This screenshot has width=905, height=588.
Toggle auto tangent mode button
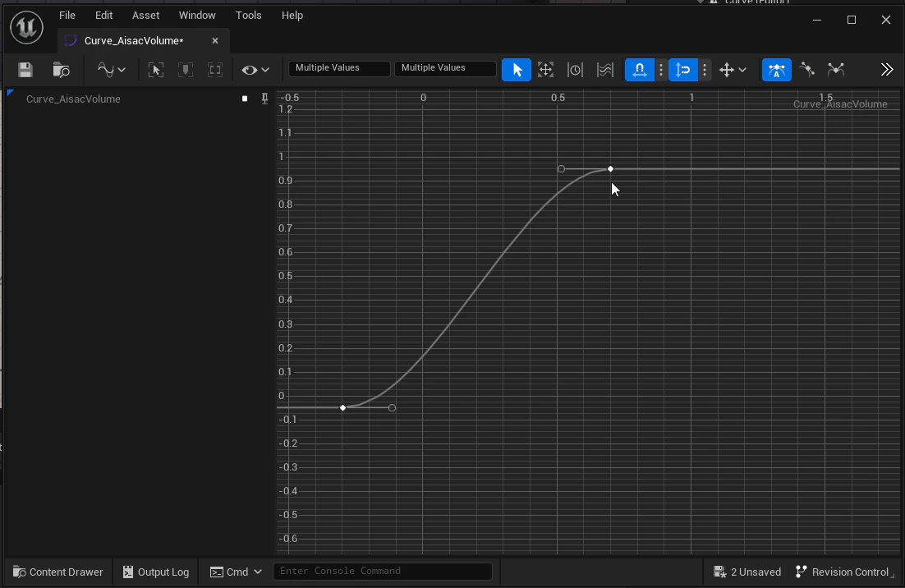(x=777, y=70)
